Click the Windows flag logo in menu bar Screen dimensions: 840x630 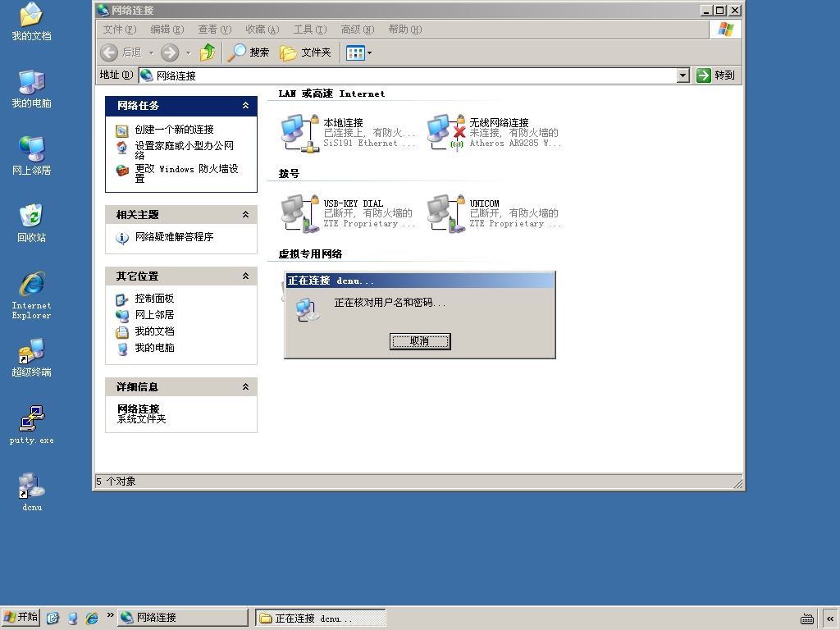pyautogui.click(x=726, y=30)
